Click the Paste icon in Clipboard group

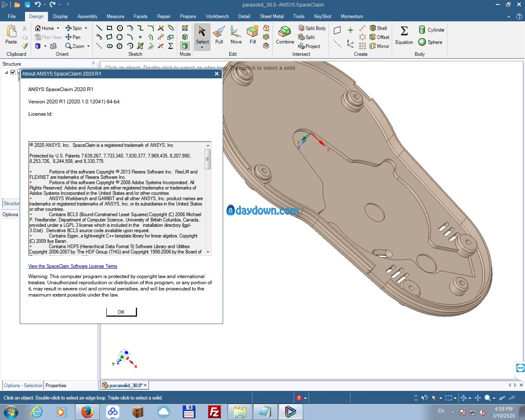pos(11,31)
